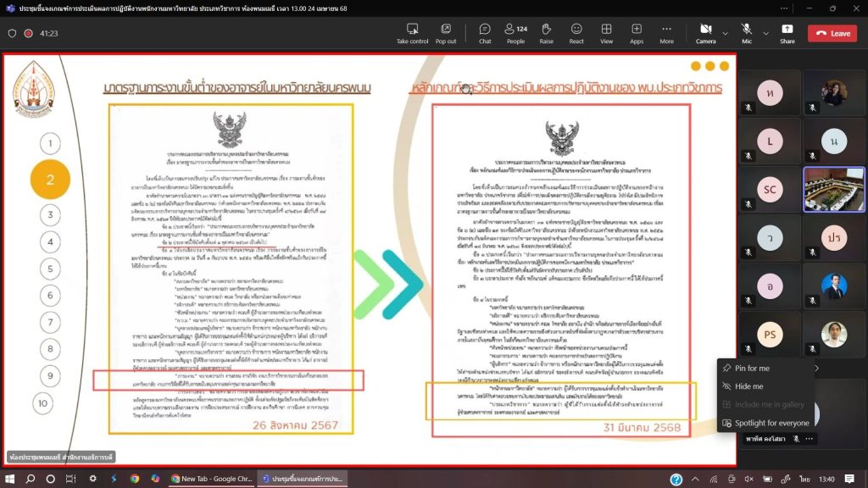Show hidden system tray icons

(695, 480)
